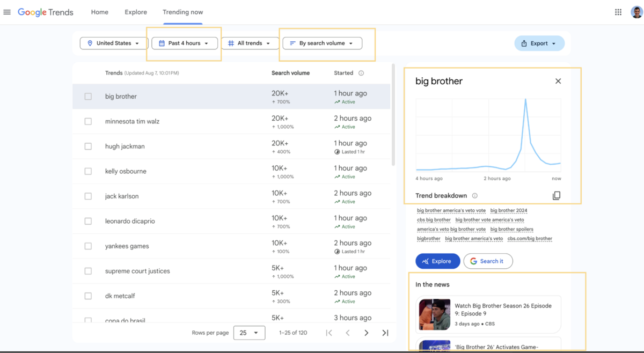This screenshot has width=644, height=353.
Task: Open the big brother vote america's veto query
Action: (490, 220)
